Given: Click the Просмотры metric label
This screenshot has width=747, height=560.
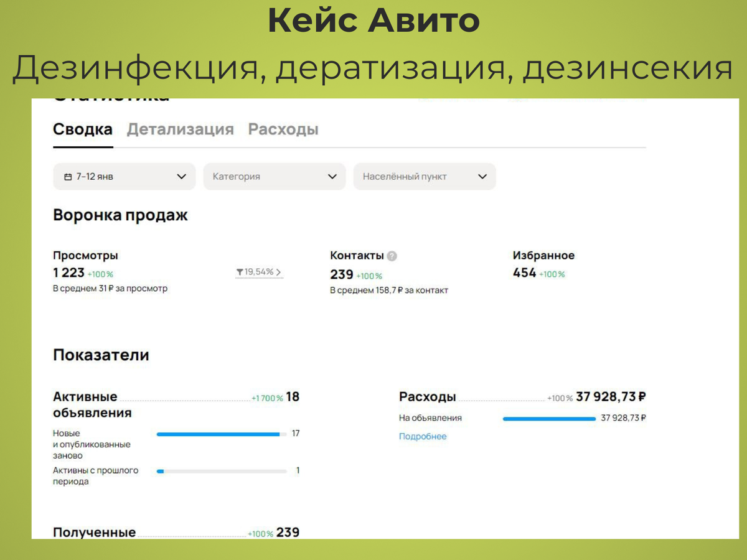Looking at the screenshot, I should (x=85, y=255).
